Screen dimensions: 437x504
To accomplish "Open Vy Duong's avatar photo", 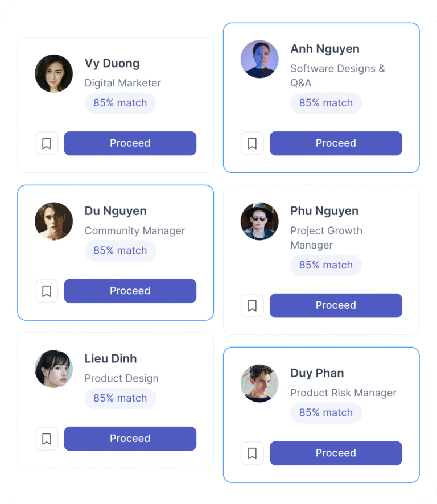I will click(x=53, y=73).
